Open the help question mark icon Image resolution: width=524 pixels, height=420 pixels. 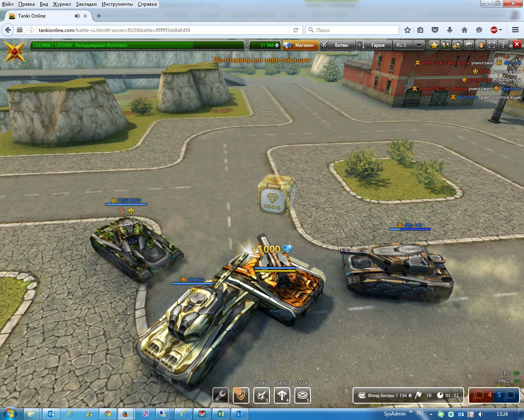[x=503, y=45]
